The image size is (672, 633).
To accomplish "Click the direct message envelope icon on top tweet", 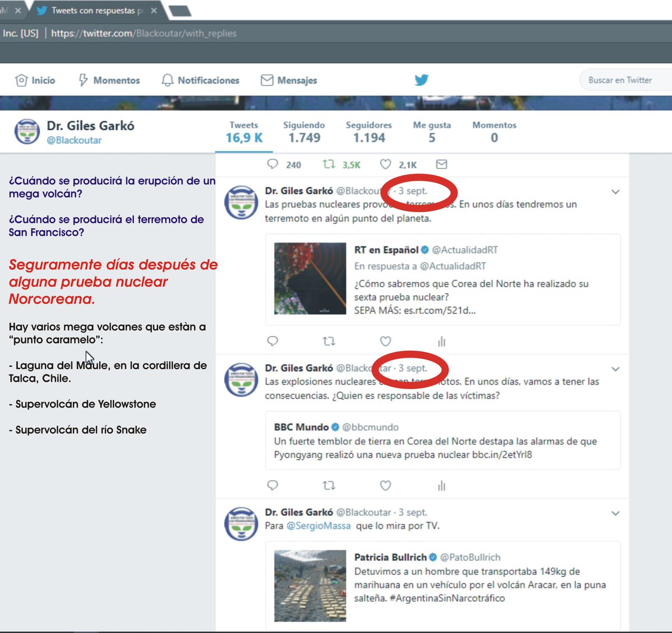I will 442,164.
